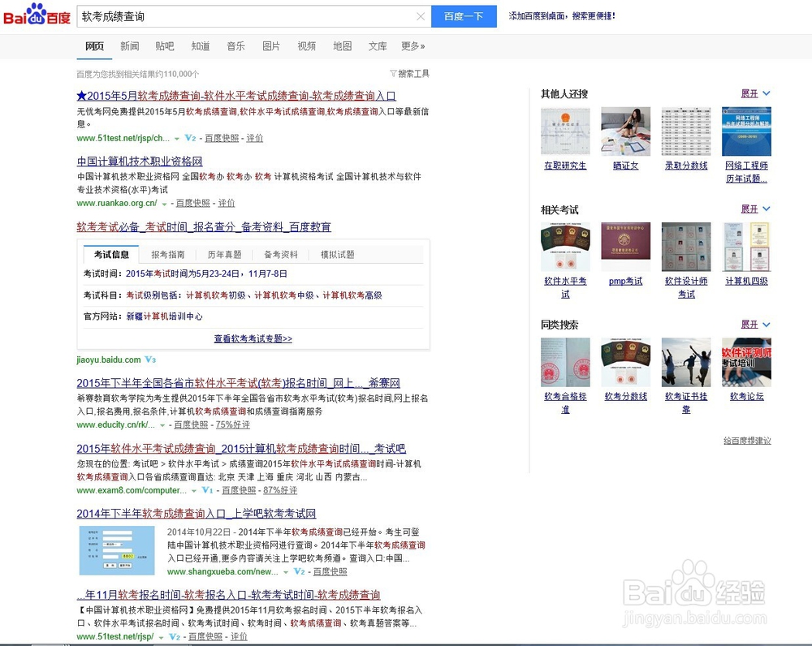The width and height of the screenshot is (812, 646).
Task: Click the login form thumbnail of shangxueba result
Action: point(116,551)
